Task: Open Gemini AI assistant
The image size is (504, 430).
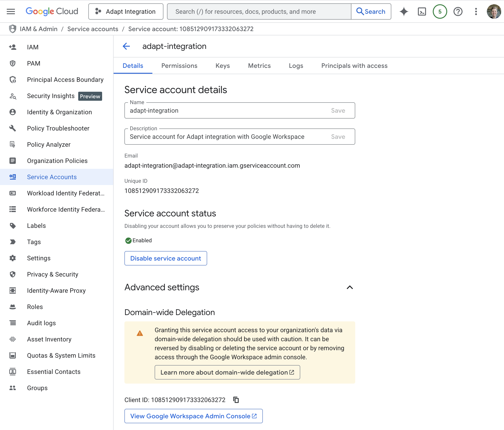Action: [403, 11]
